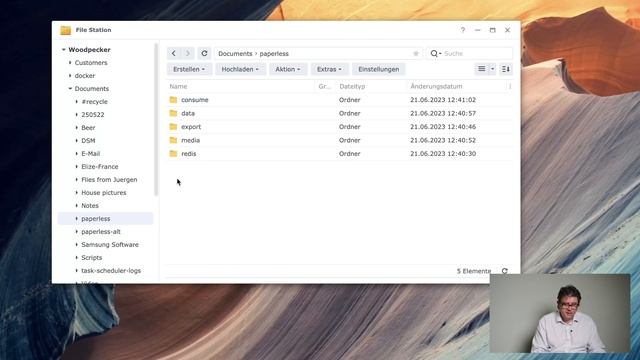
Task: Open the Hochladen dropdown menu
Action: pyautogui.click(x=240, y=69)
